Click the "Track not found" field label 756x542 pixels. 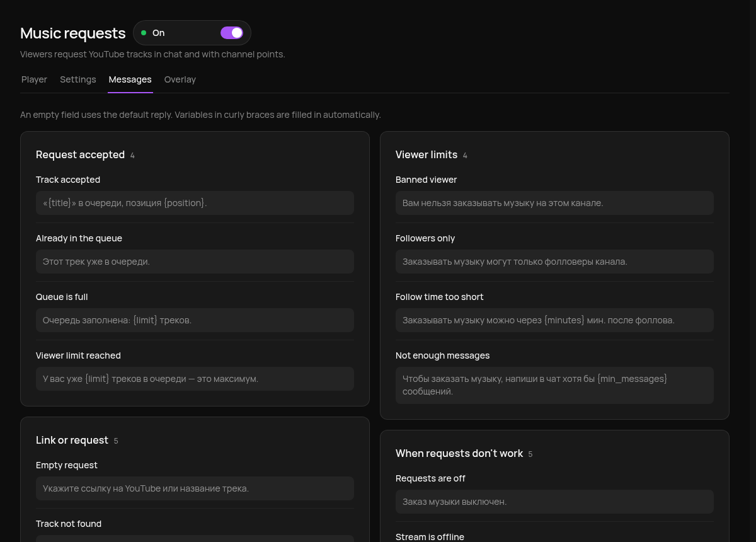click(69, 524)
